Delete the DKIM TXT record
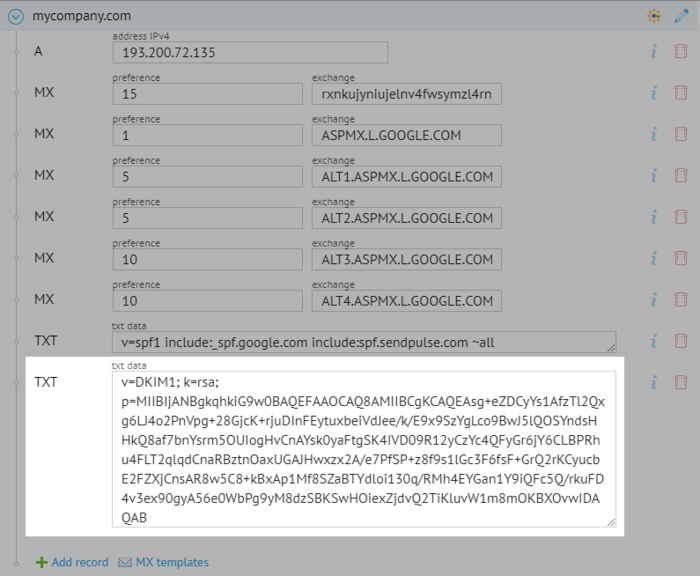This screenshot has width=700, height=576. pyautogui.click(x=681, y=382)
